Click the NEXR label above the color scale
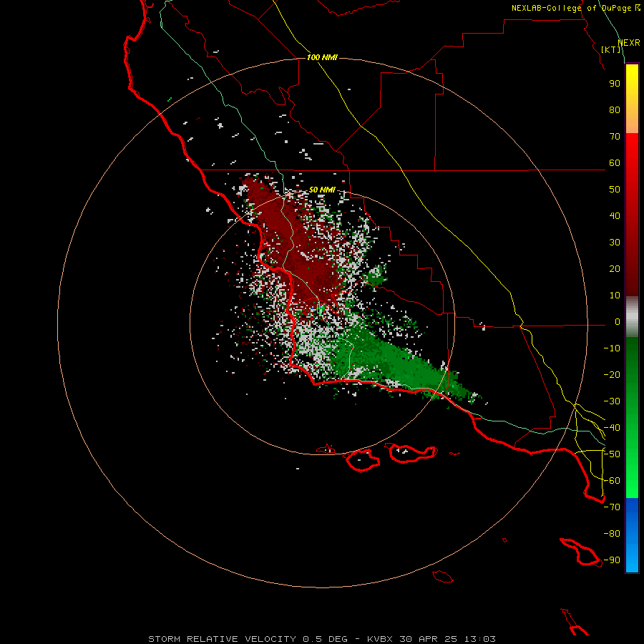Viewport: 644px width, 644px height. click(x=629, y=43)
